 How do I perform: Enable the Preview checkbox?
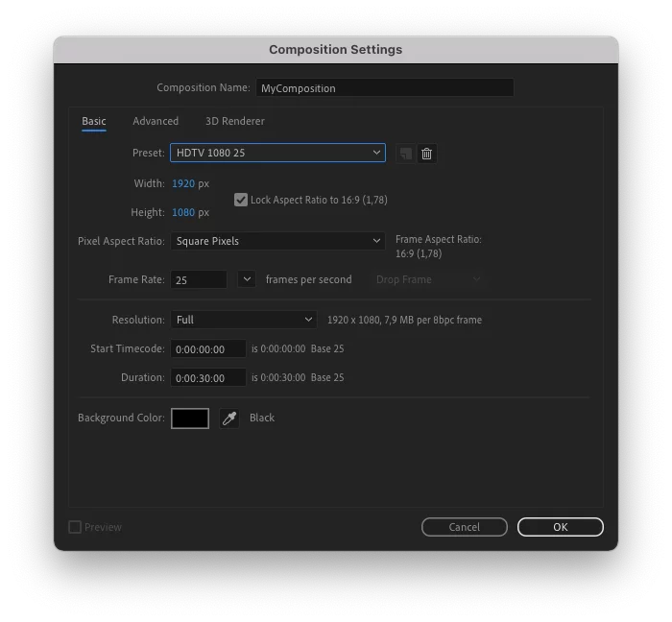tap(75, 527)
